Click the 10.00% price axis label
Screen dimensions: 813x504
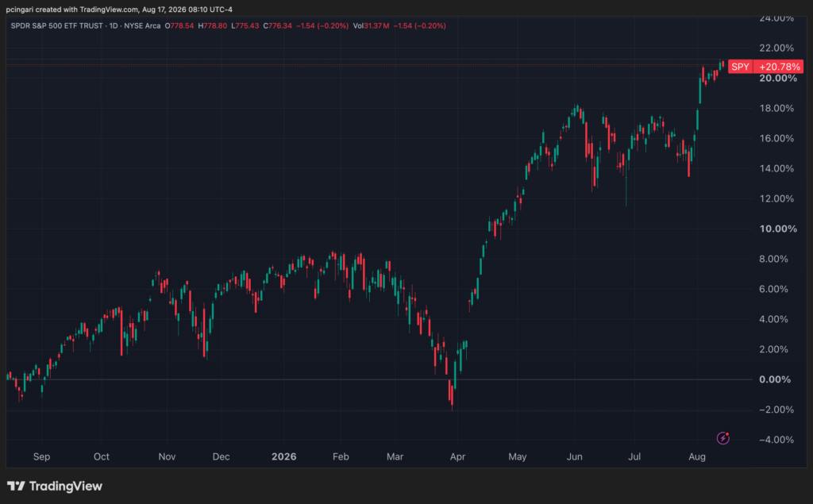(778, 229)
